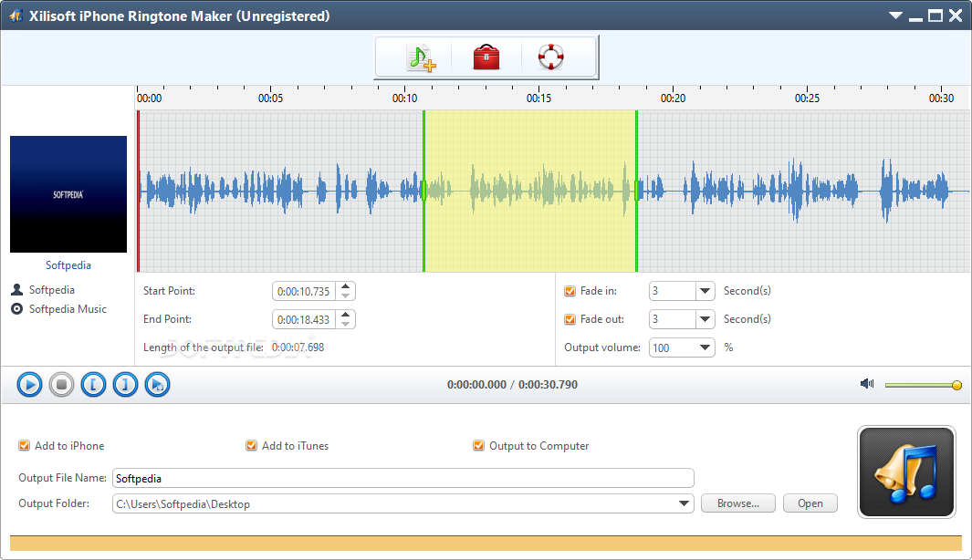
Task: Open the title bar dropdown menu arrow
Action: [x=895, y=16]
